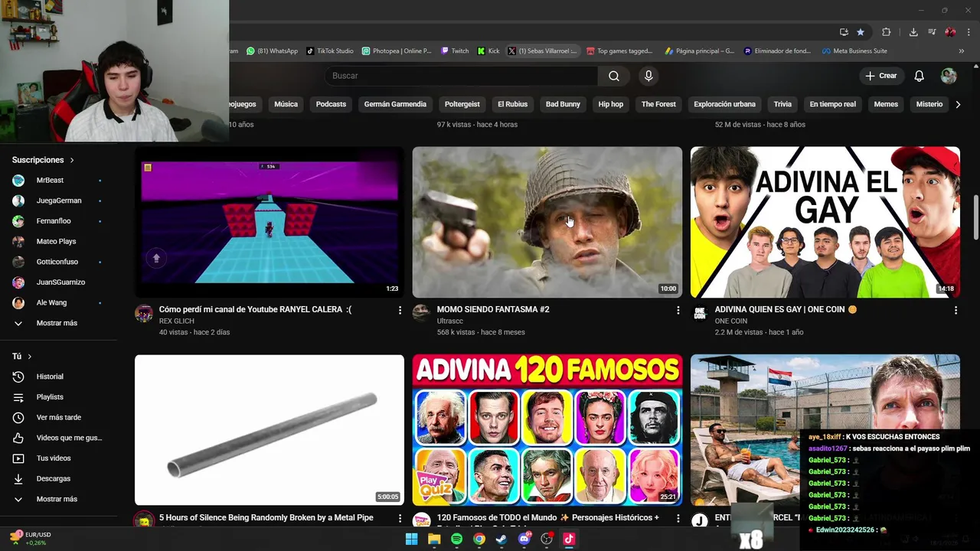Expand Mostrar más under subscriptions

click(x=58, y=323)
